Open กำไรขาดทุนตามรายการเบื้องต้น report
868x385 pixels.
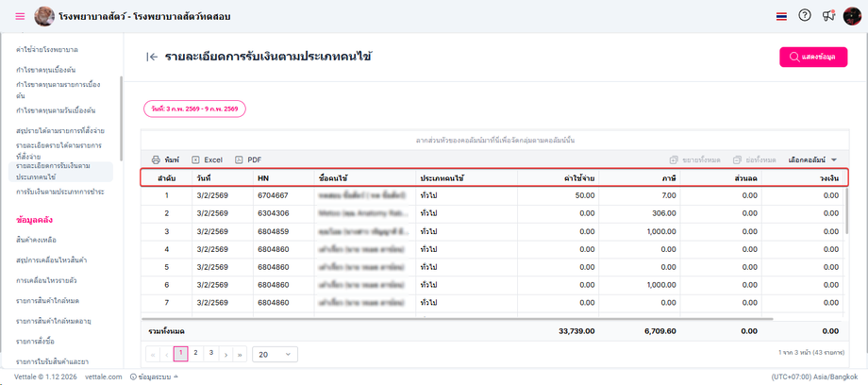58,90
